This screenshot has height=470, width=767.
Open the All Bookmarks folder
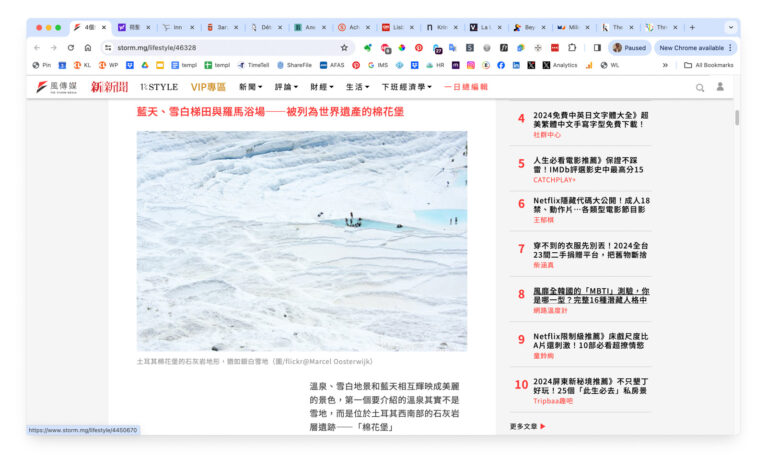coord(708,65)
